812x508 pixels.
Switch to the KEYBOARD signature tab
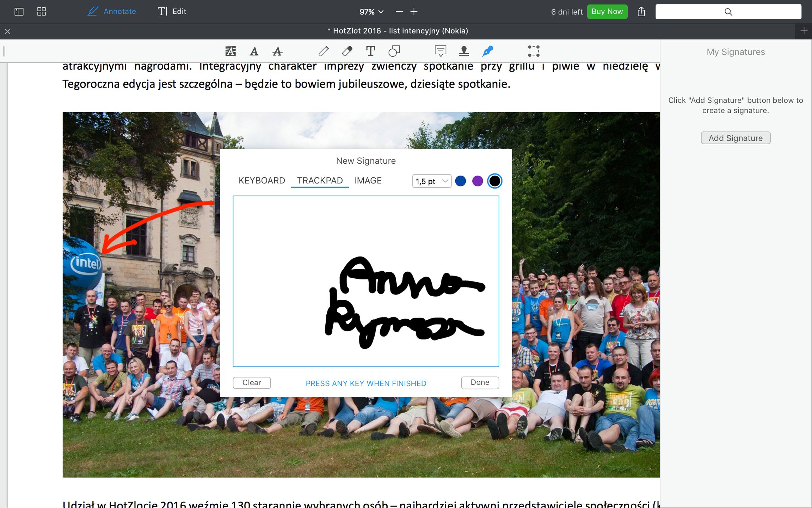click(262, 181)
